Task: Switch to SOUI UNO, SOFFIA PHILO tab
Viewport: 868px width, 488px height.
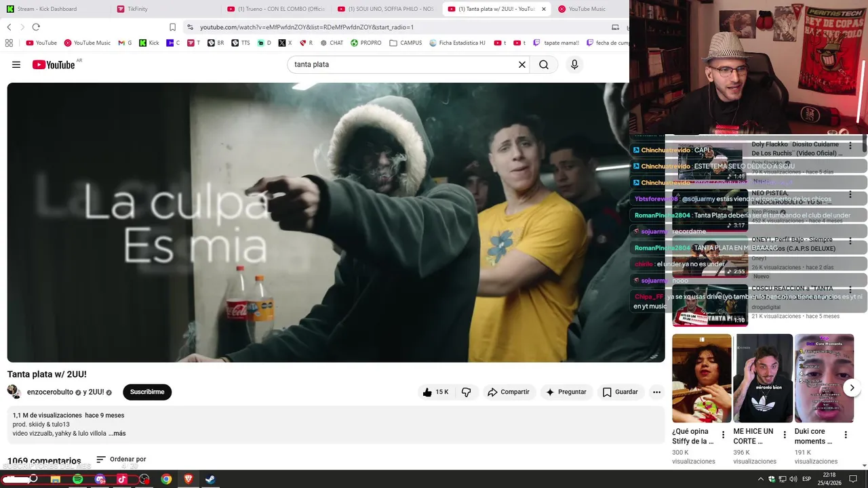Action: click(387, 9)
